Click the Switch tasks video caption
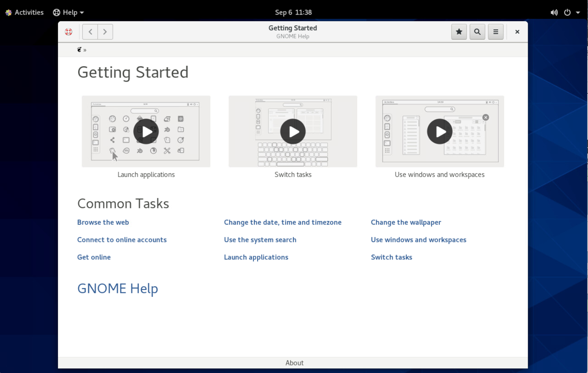This screenshot has height=373, width=588. pos(293,174)
